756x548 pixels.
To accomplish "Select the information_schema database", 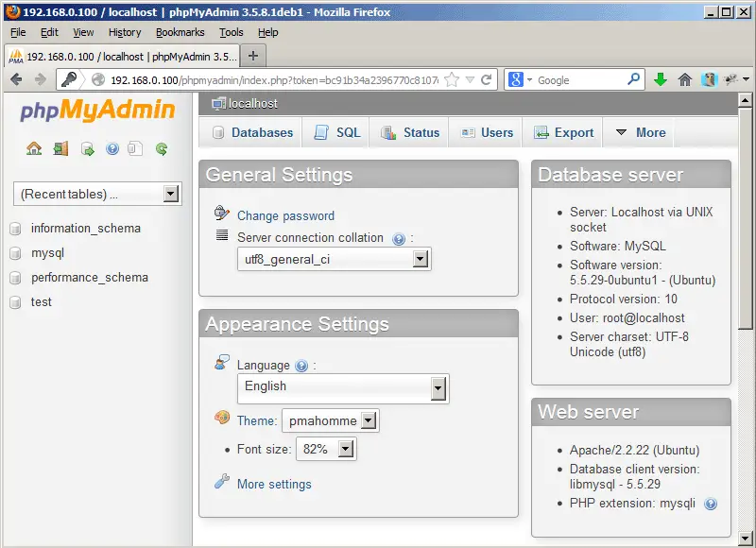I will click(x=85, y=229).
